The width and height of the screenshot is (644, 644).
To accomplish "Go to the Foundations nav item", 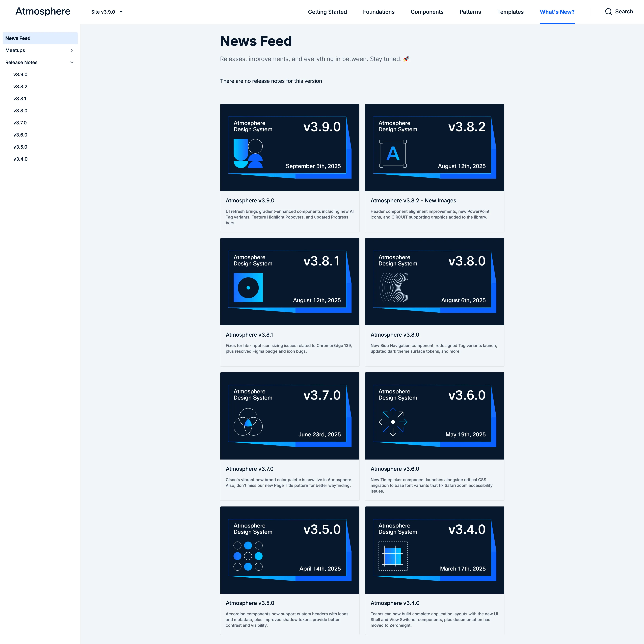I will (x=378, y=12).
